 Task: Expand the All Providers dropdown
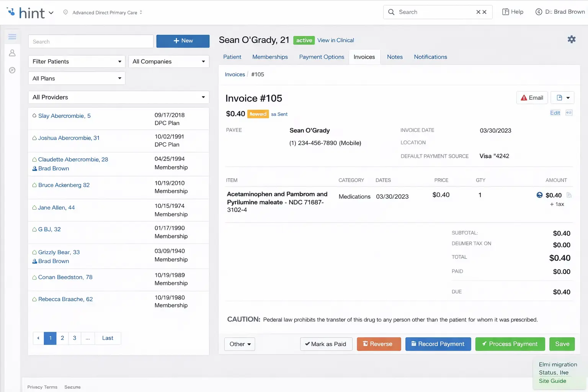118,97
